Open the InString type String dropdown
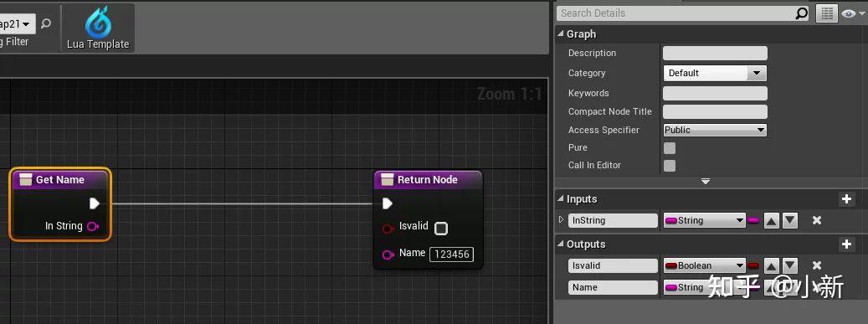The width and height of the screenshot is (868, 324). tap(704, 220)
